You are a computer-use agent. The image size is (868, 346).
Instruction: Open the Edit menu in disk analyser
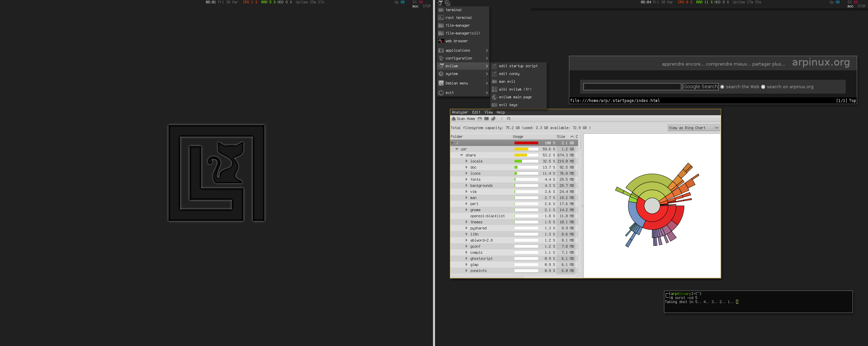pos(476,112)
